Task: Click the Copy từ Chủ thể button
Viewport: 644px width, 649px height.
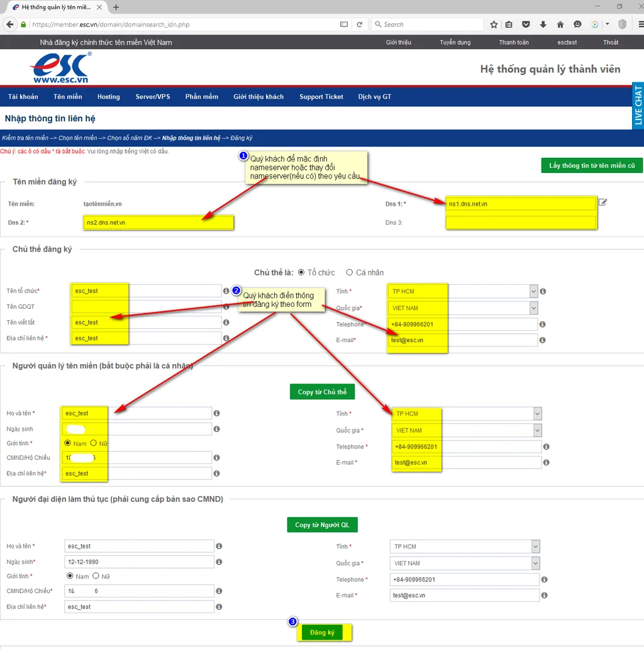Action: 323,392
